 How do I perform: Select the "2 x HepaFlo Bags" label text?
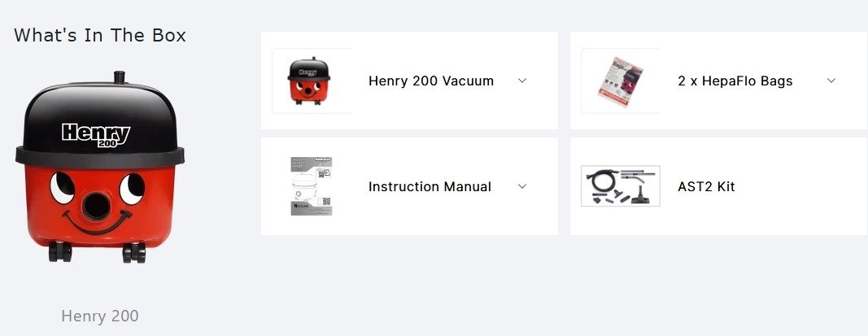[x=735, y=81]
